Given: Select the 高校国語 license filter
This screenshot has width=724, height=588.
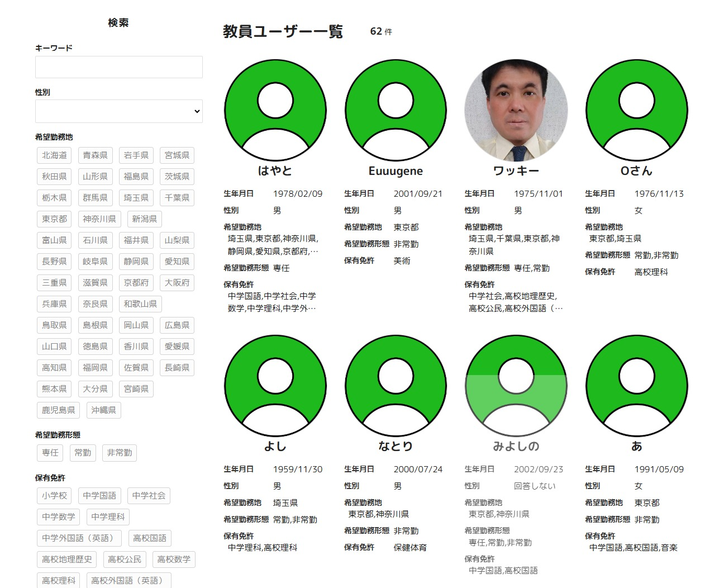Looking at the screenshot, I should (x=150, y=538).
